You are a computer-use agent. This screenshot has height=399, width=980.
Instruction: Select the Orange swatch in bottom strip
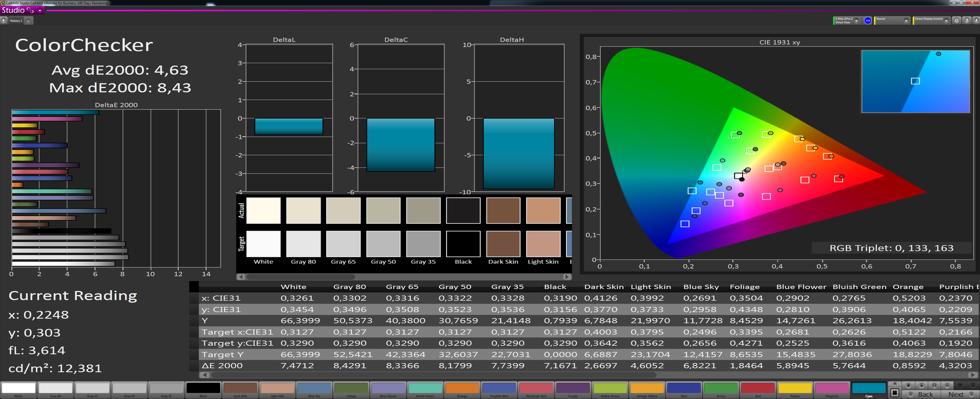pos(462,388)
